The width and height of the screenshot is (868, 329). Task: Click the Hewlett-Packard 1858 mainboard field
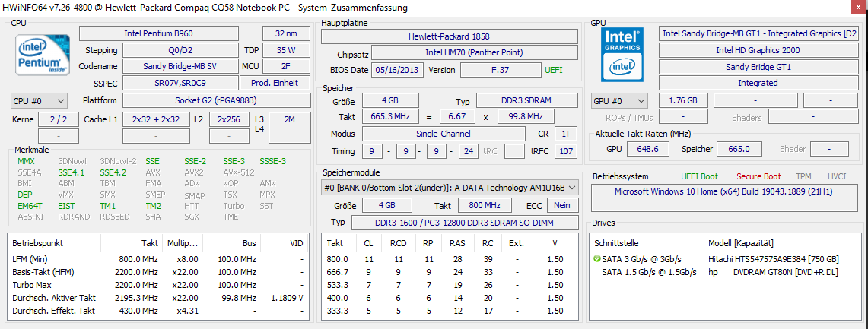[x=450, y=36]
